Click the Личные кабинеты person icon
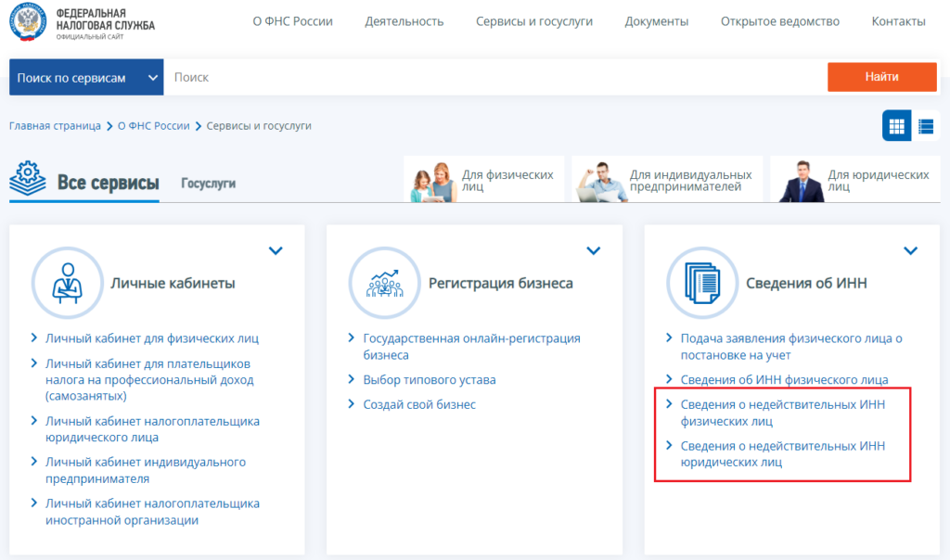 pos(65,282)
